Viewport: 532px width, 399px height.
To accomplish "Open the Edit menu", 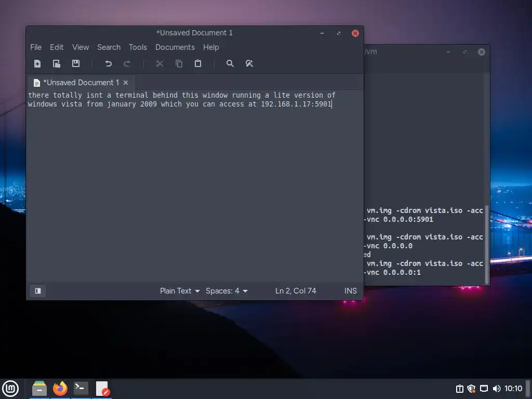I will tap(57, 47).
